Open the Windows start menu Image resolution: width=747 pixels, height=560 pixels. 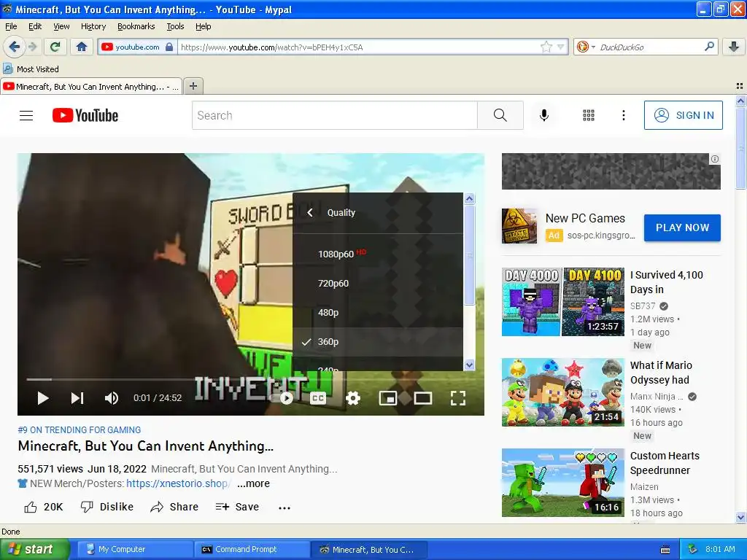pos(34,549)
